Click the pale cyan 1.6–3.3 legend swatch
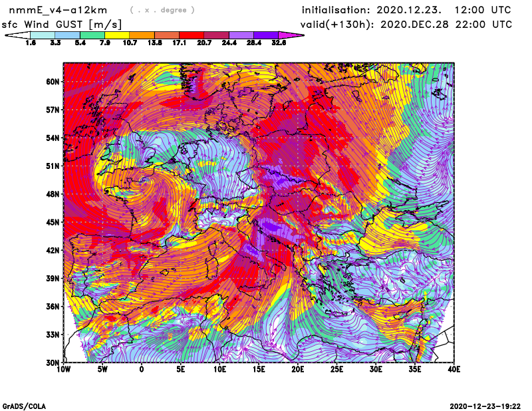 pos(43,35)
